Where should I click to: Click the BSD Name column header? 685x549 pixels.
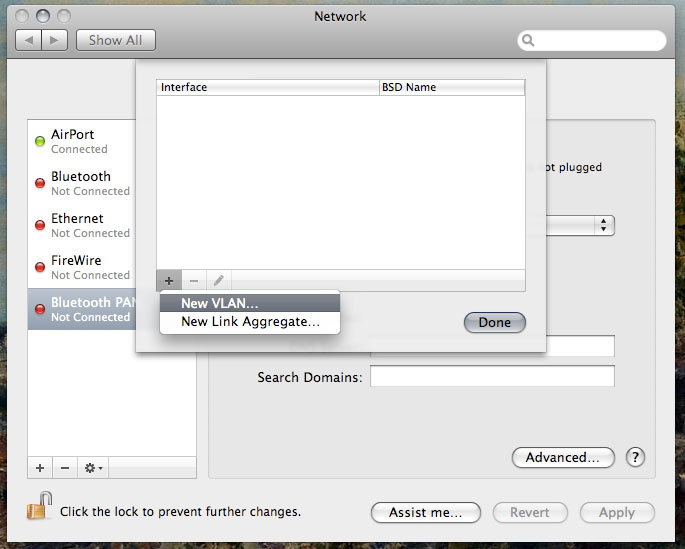452,87
